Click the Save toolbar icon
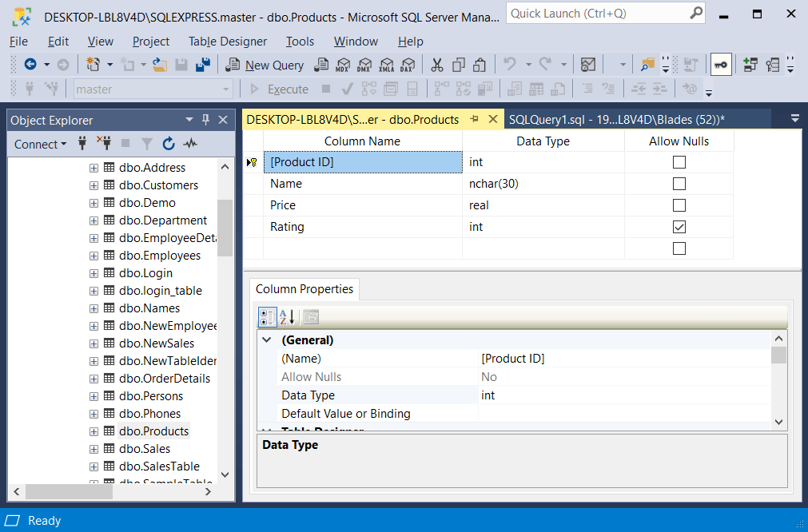Image resolution: width=808 pixels, height=532 pixels. click(181, 64)
